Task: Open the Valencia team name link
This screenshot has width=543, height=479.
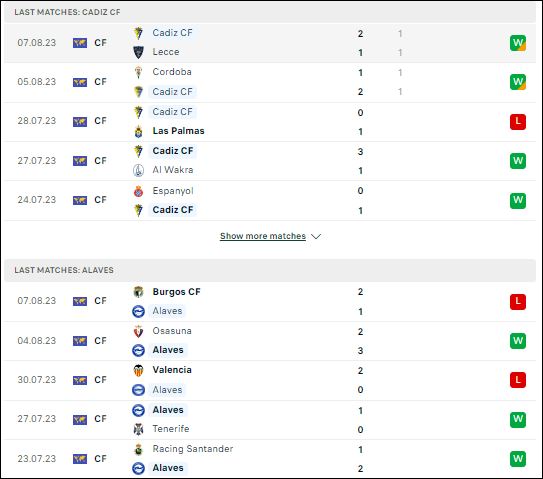Action: [172, 370]
